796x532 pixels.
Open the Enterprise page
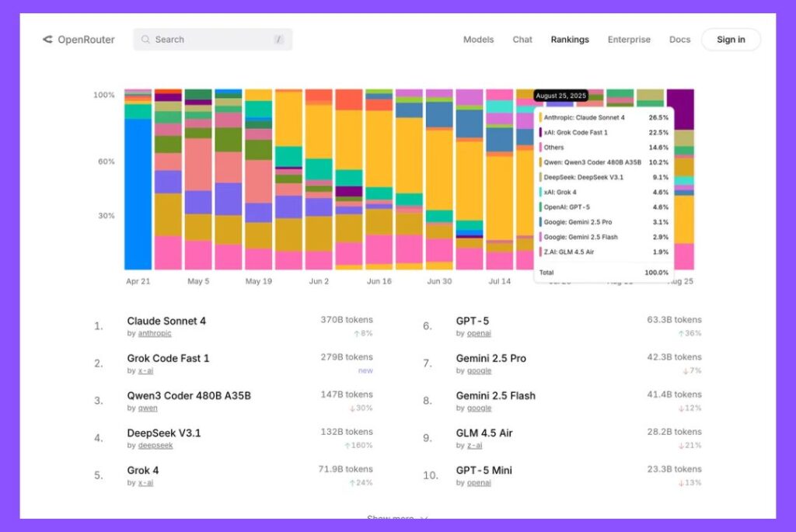(629, 40)
